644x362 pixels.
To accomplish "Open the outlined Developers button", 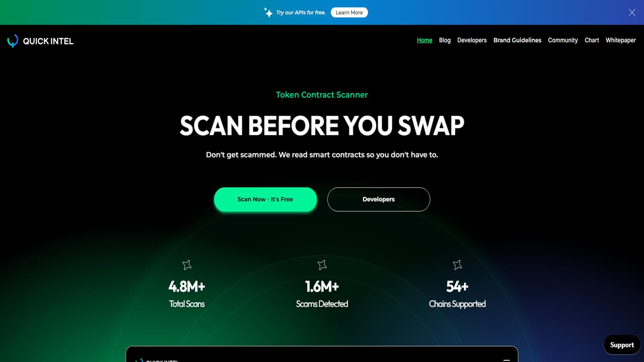I will 379,199.
